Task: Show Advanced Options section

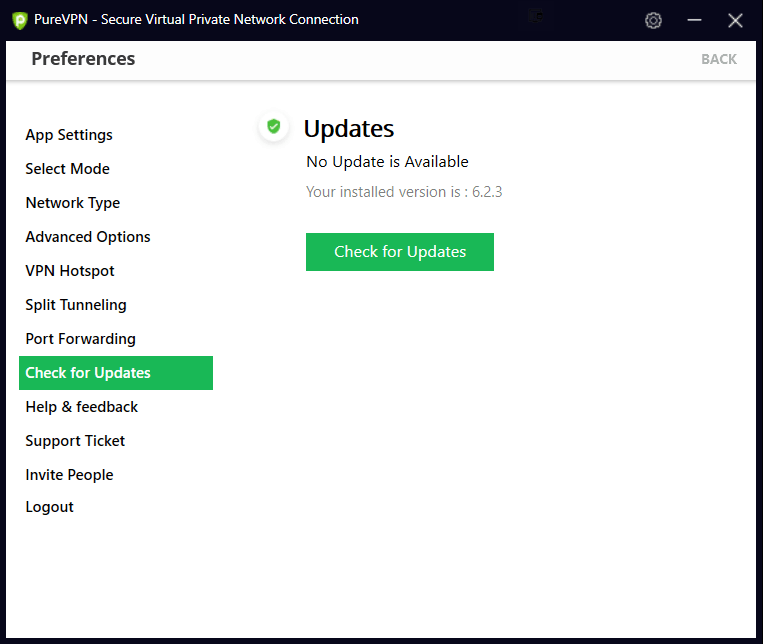Action: [88, 237]
